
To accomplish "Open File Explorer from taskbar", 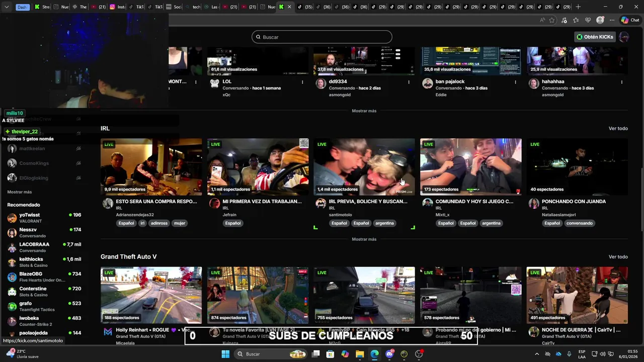I will (360, 354).
